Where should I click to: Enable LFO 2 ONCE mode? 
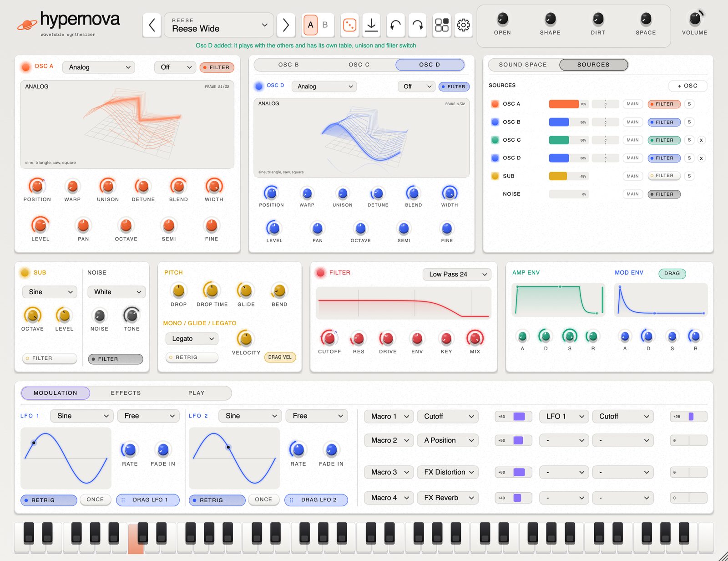click(x=263, y=500)
